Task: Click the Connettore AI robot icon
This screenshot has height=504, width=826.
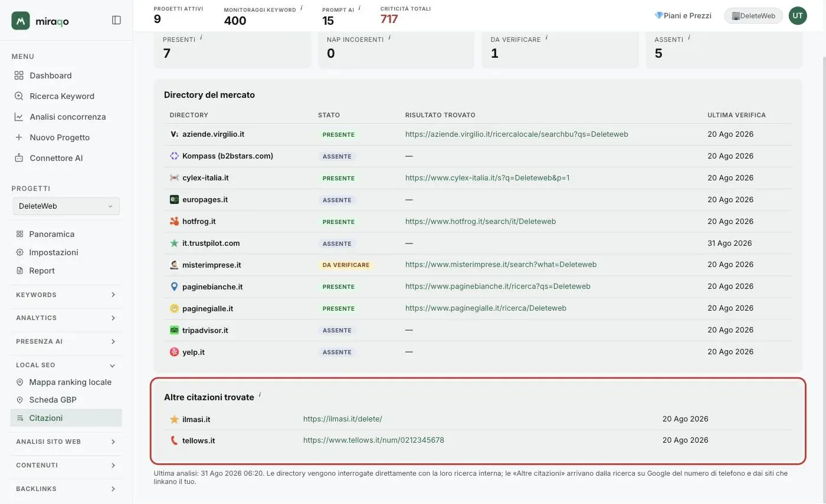Action: click(19, 158)
